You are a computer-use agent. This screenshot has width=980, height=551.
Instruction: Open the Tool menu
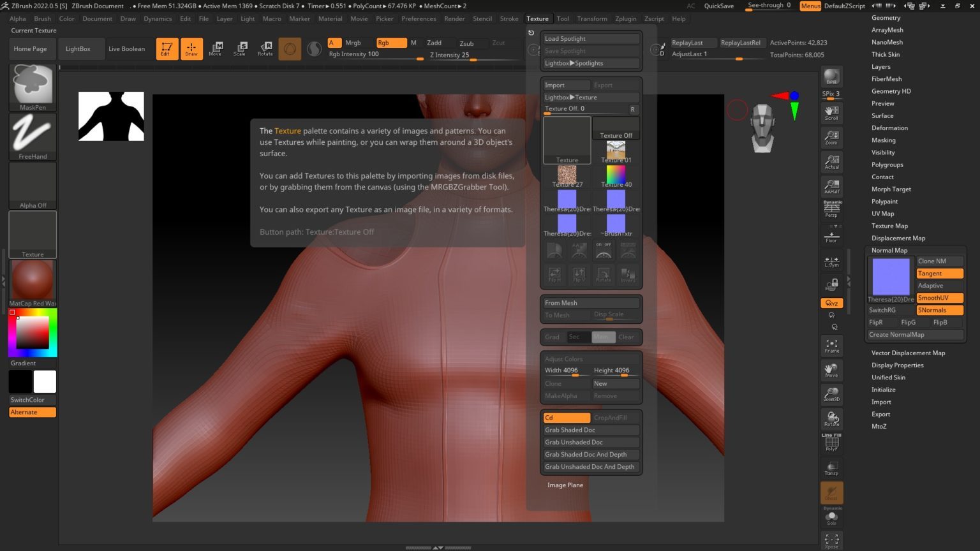tap(563, 18)
